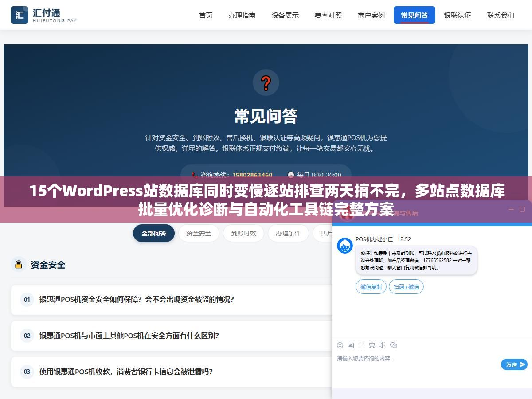This screenshot has height=399, width=532.
Task: Click the 资金安全 section heading
Action: pos(48,265)
